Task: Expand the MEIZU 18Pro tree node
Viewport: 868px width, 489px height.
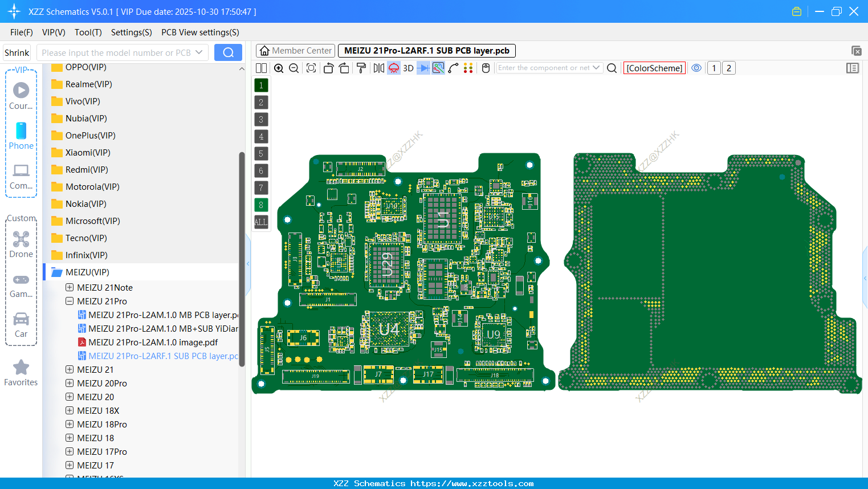Action: (70, 424)
